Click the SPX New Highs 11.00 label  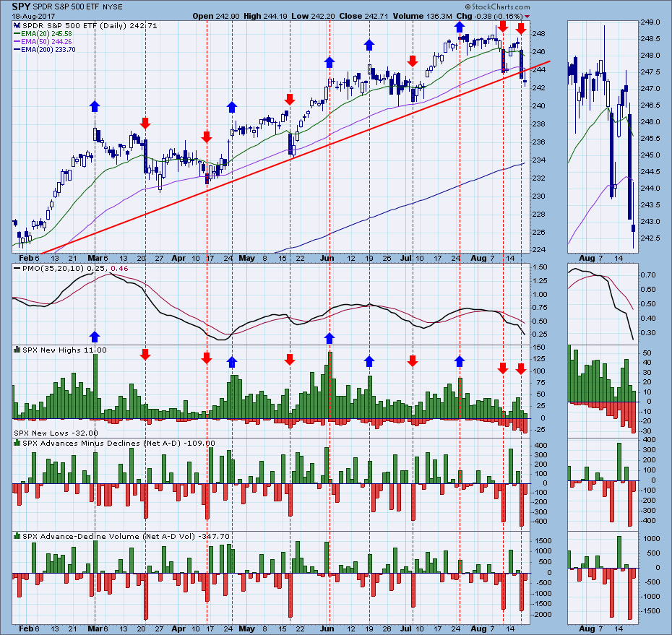click(64, 350)
